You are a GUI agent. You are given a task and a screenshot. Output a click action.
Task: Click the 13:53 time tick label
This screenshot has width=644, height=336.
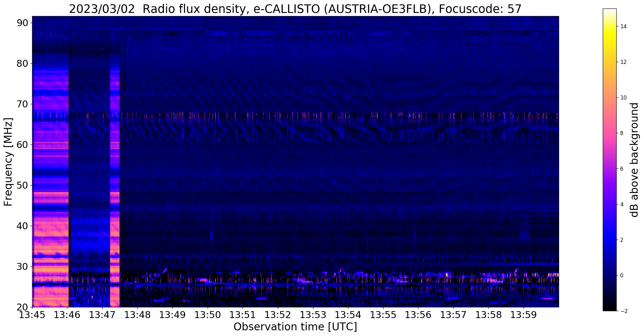click(313, 315)
